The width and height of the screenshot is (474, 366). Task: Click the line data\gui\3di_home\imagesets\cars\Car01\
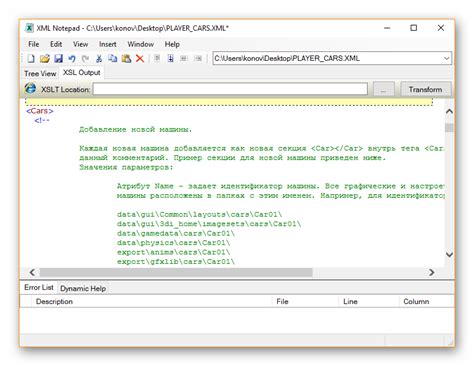pyautogui.click(x=209, y=224)
